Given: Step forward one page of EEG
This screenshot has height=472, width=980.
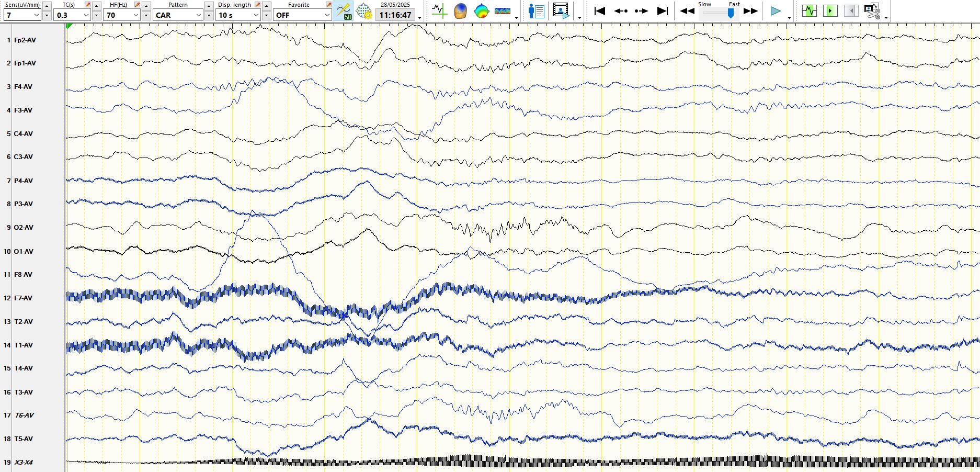Looking at the screenshot, I should [x=641, y=11].
